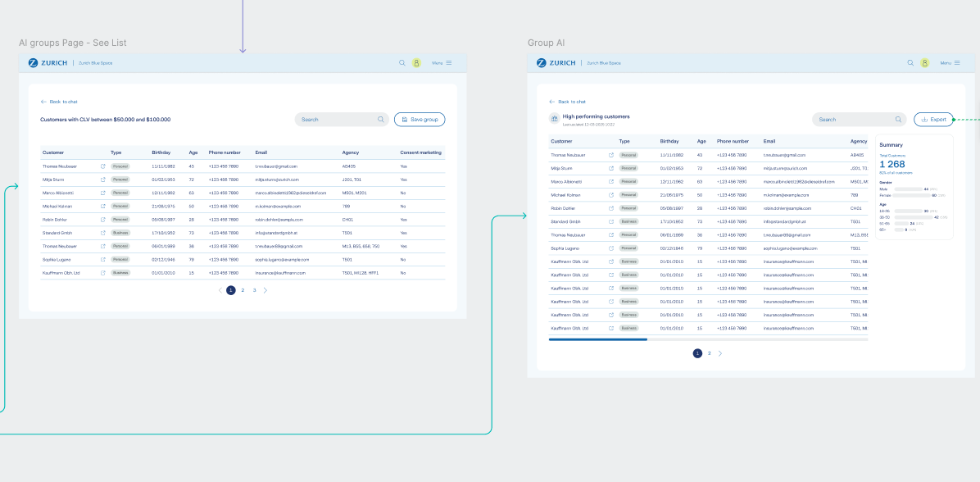Click magnifier inside Search field in Group AI frame

tap(898, 120)
